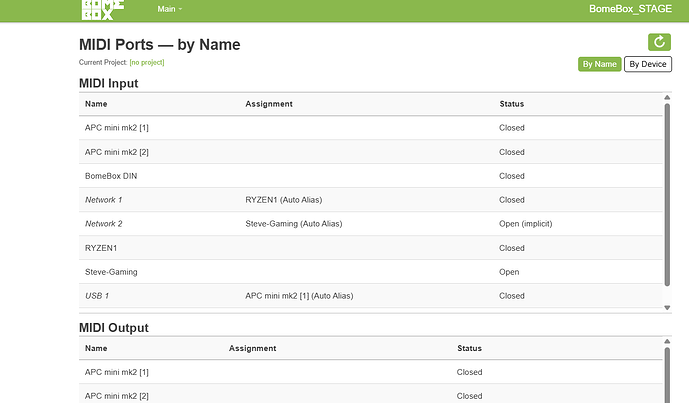
Task: Click the MIDI Output scrollbar thumb
Action: [667, 375]
